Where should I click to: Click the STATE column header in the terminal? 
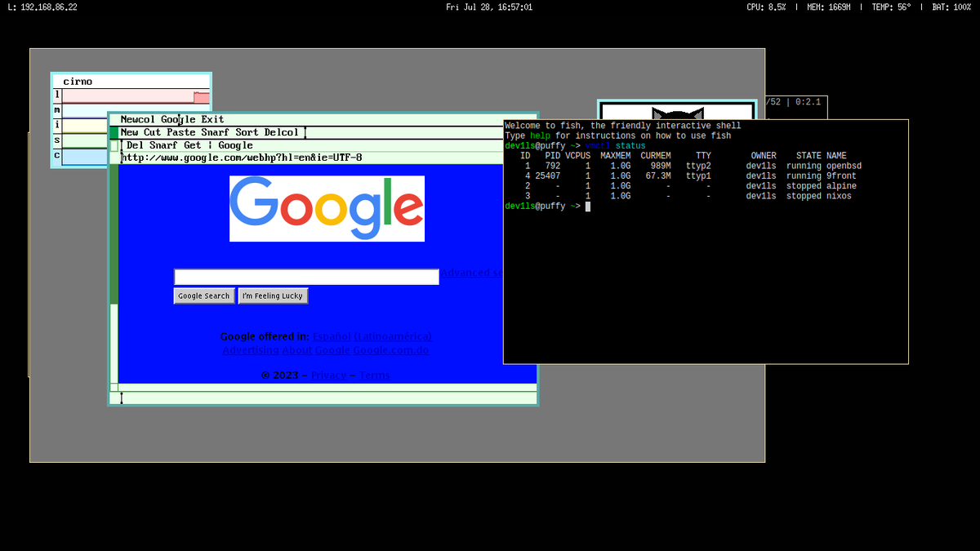pyautogui.click(x=808, y=156)
